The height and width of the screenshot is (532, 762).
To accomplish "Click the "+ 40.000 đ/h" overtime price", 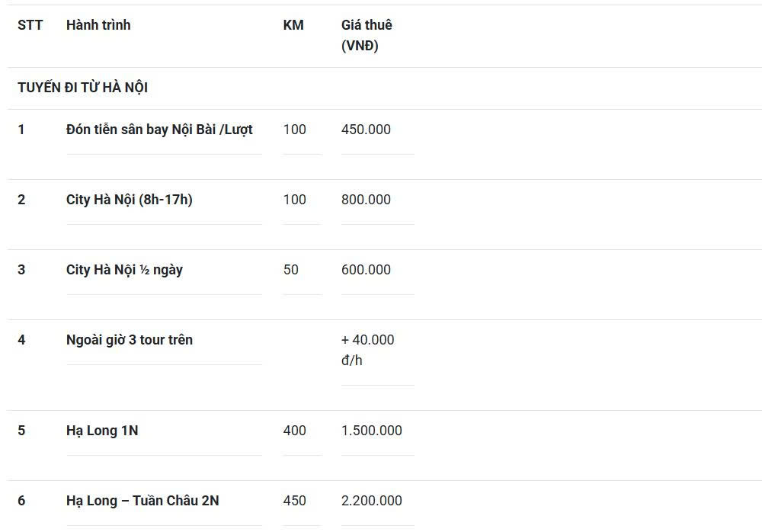I will pyautogui.click(x=368, y=350).
